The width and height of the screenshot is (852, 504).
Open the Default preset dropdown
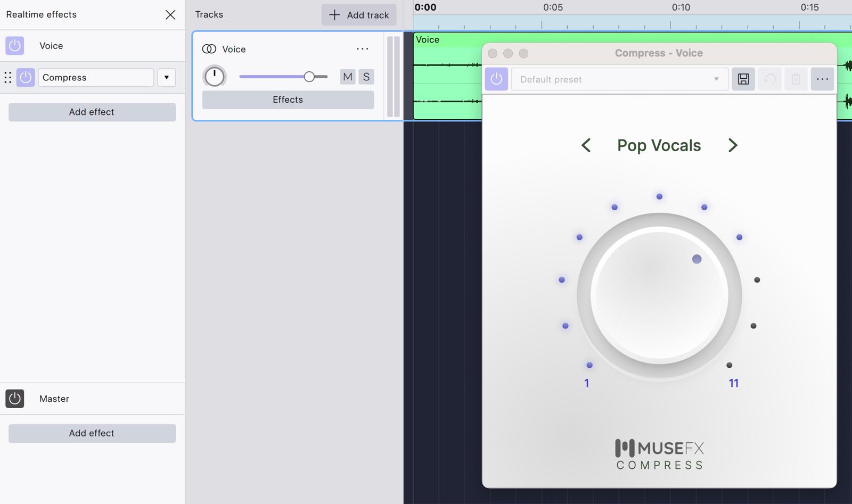pos(620,79)
